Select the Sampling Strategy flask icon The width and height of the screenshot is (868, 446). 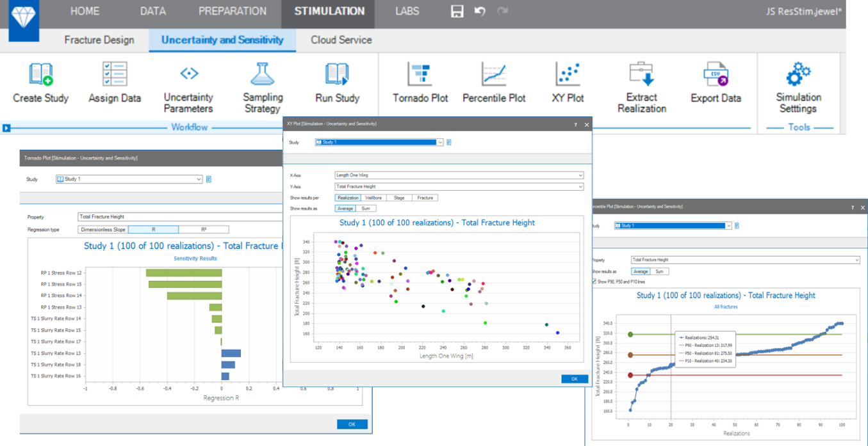[x=262, y=75]
